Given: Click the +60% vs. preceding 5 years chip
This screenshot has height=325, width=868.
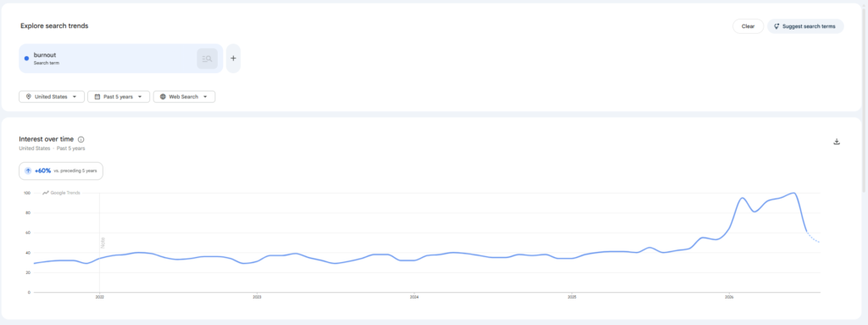Looking at the screenshot, I should 61,171.
